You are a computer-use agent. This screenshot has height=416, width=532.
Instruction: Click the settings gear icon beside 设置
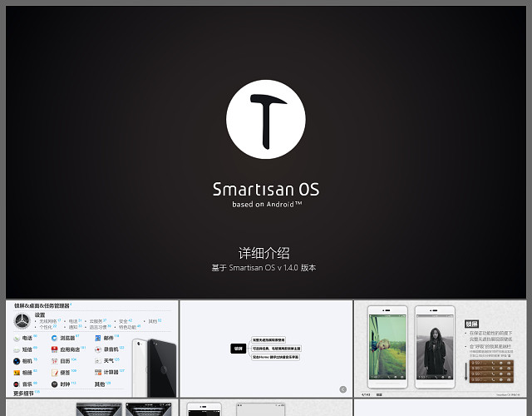[x=22, y=321]
